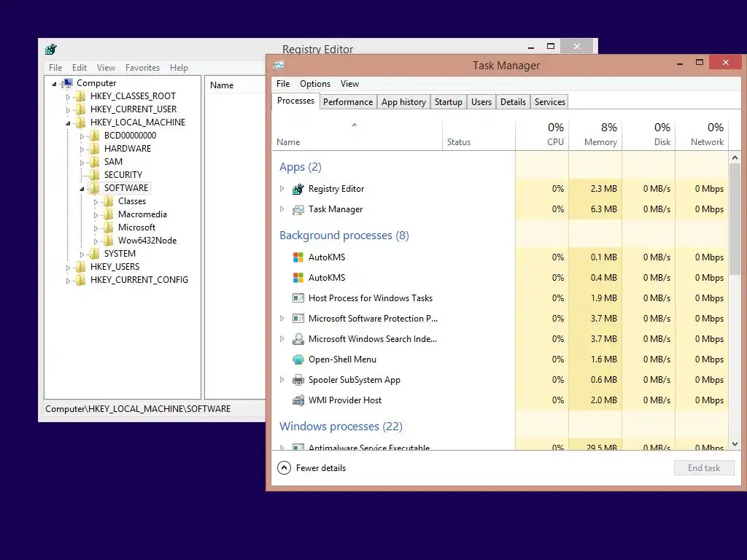Click the End task button
The height and width of the screenshot is (560, 747).
click(704, 468)
